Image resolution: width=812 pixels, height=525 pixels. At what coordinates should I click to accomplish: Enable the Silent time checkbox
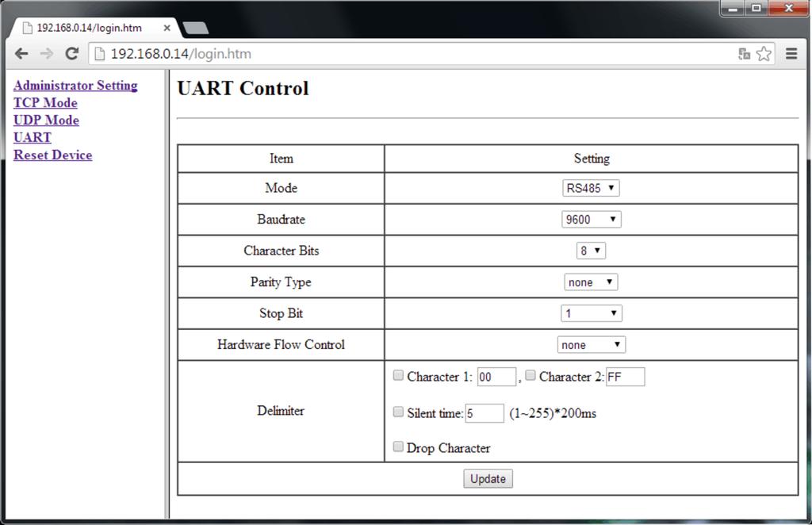pos(398,412)
